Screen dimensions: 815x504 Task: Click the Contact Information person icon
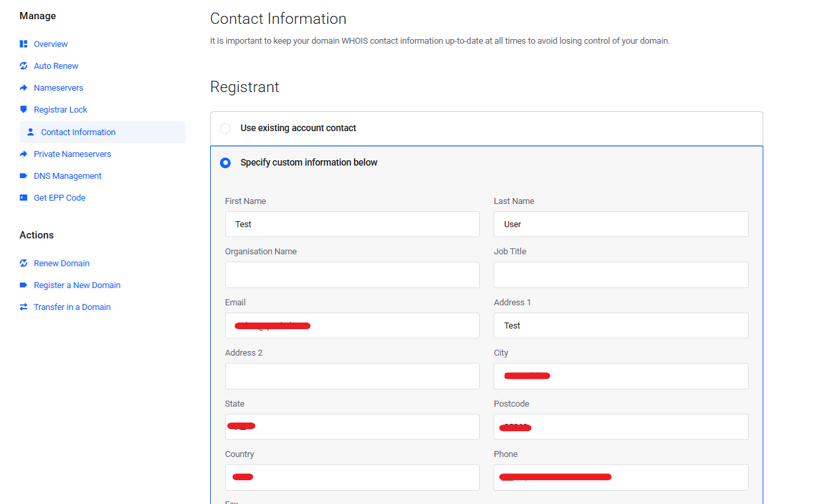30,132
